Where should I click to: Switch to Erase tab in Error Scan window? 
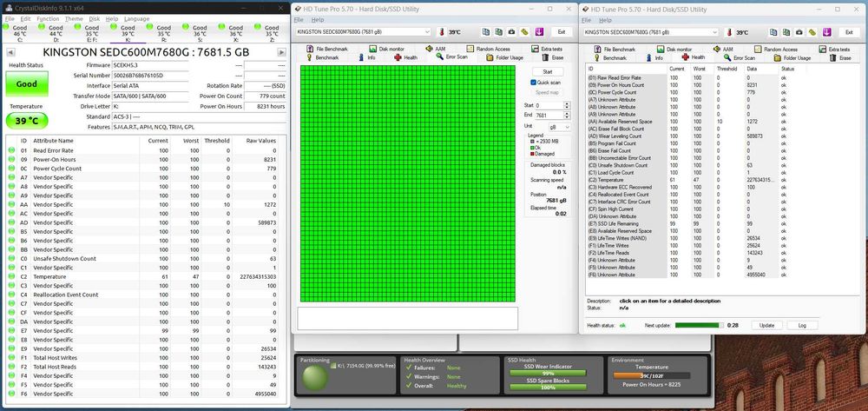(x=552, y=57)
